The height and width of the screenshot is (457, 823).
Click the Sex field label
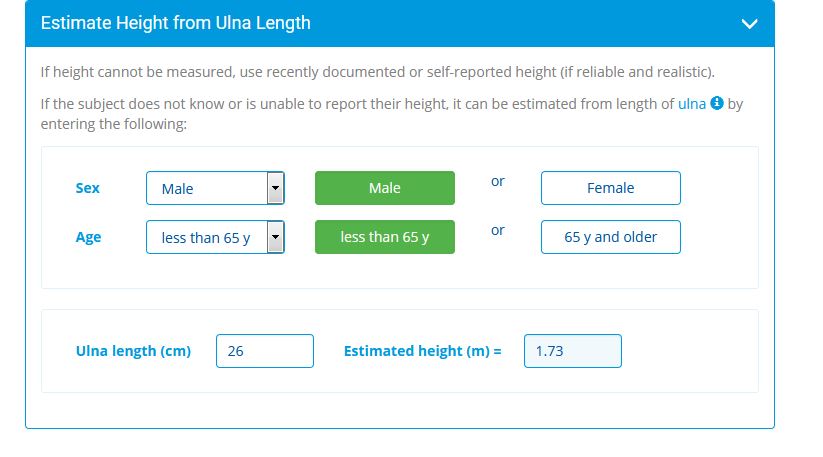[88, 188]
